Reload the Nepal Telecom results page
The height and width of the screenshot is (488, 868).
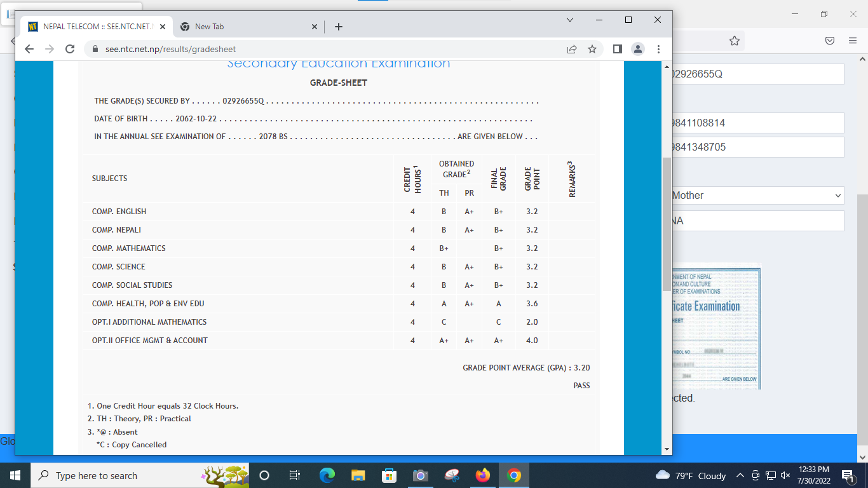coord(71,49)
